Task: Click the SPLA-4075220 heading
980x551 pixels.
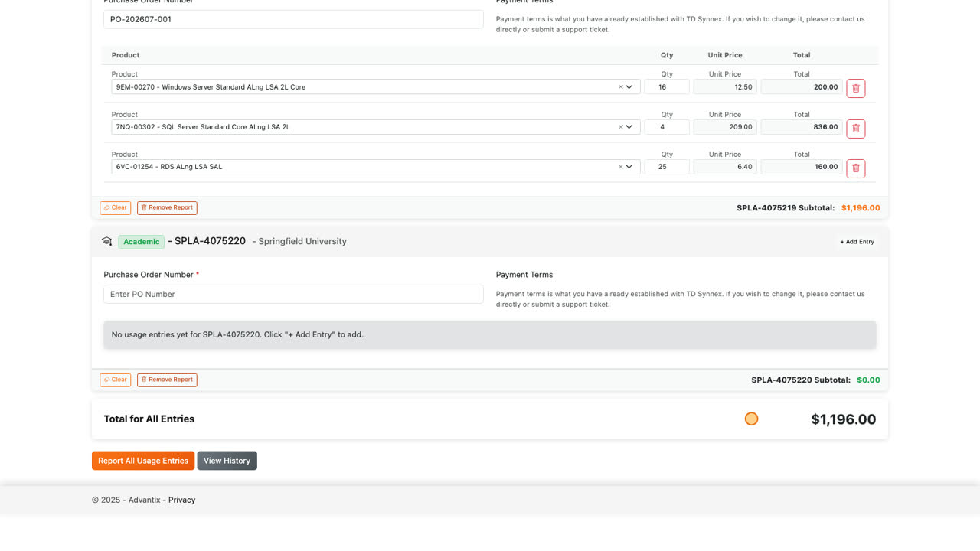Action: click(210, 241)
